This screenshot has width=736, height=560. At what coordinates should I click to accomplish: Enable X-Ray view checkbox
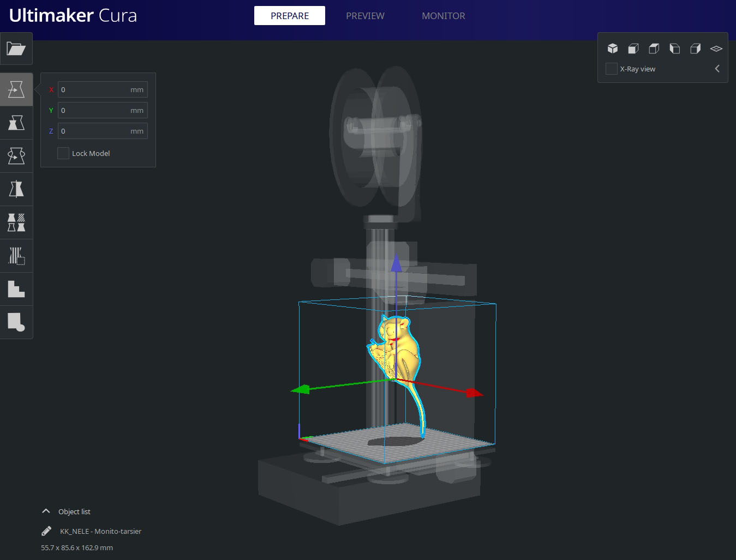[x=612, y=69]
